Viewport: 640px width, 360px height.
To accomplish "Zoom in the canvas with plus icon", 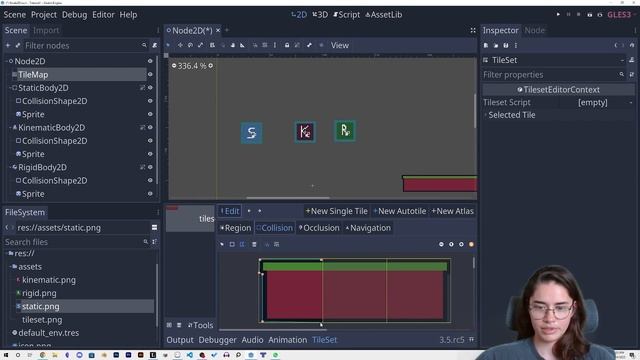I will pos(211,66).
